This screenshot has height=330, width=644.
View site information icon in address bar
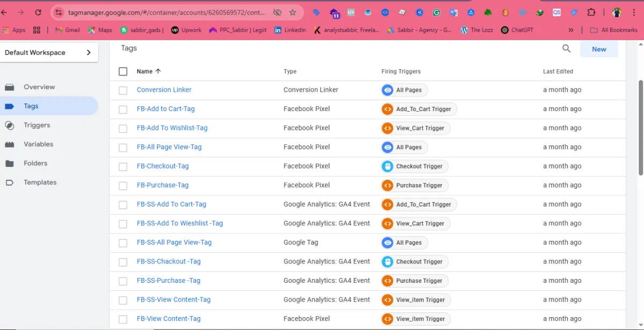pos(59,12)
